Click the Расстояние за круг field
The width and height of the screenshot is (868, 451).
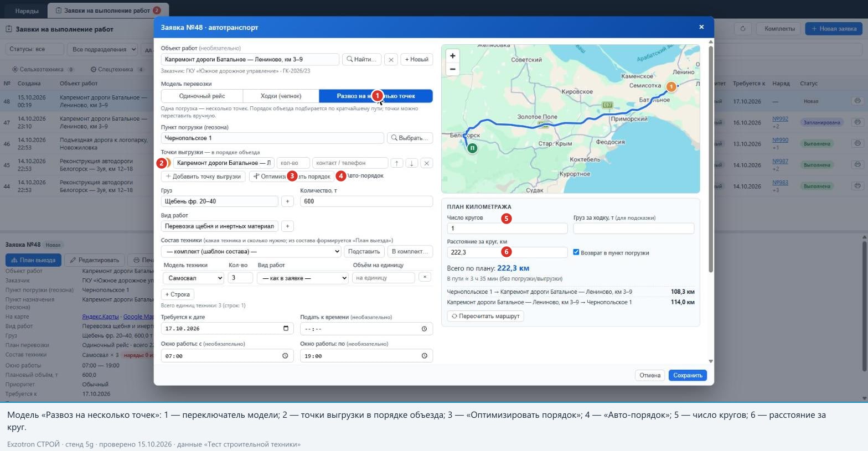click(507, 252)
